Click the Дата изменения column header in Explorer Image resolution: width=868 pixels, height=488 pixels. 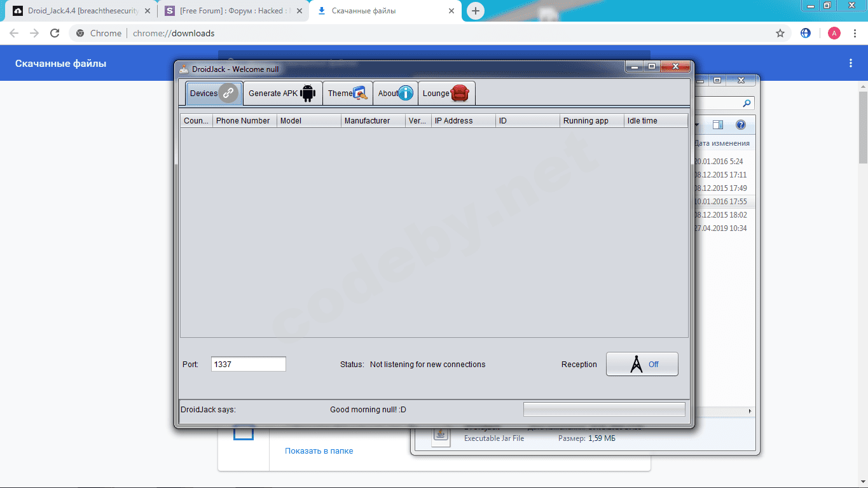[722, 143]
